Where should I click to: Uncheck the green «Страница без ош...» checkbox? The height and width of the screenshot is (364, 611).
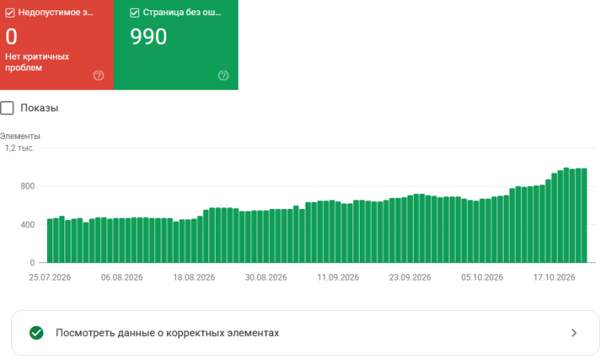coord(134,13)
